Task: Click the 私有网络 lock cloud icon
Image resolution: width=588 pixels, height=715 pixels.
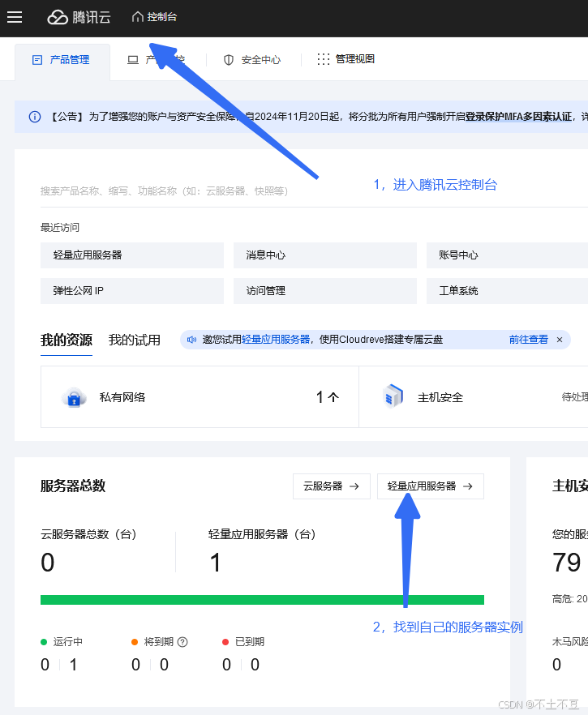Action: coord(74,397)
